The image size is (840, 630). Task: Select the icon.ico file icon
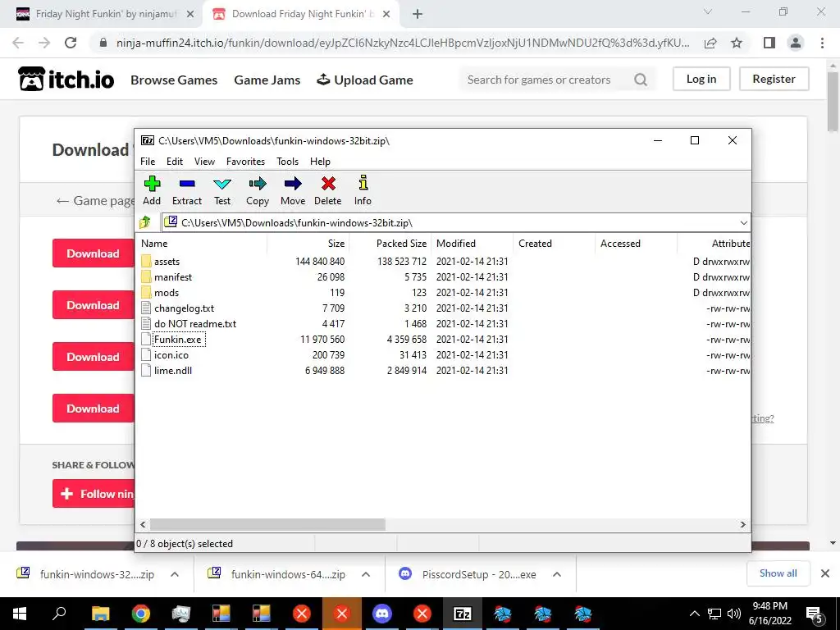[x=146, y=354]
